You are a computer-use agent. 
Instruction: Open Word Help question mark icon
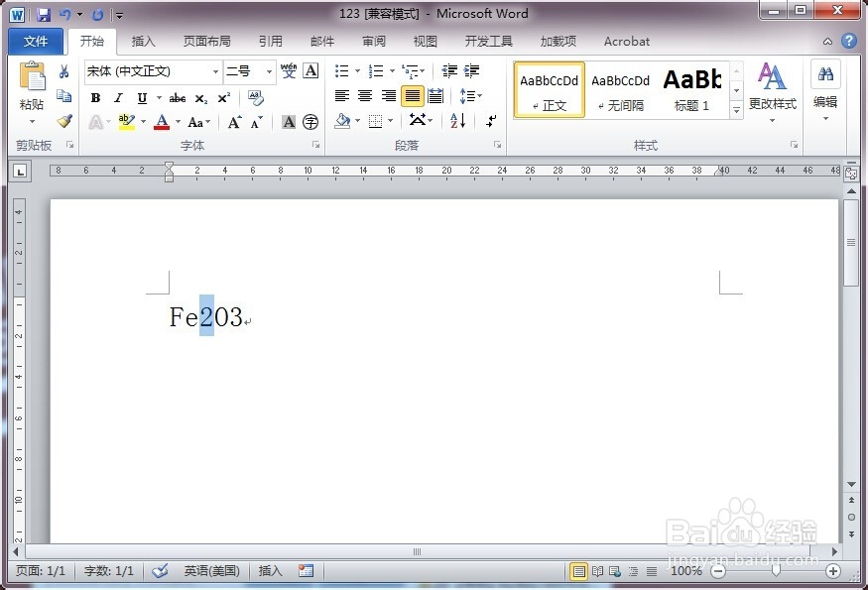[x=848, y=41]
